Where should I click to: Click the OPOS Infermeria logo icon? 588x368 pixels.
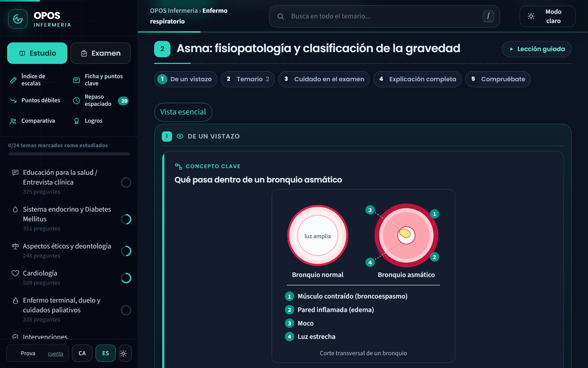coord(18,19)
